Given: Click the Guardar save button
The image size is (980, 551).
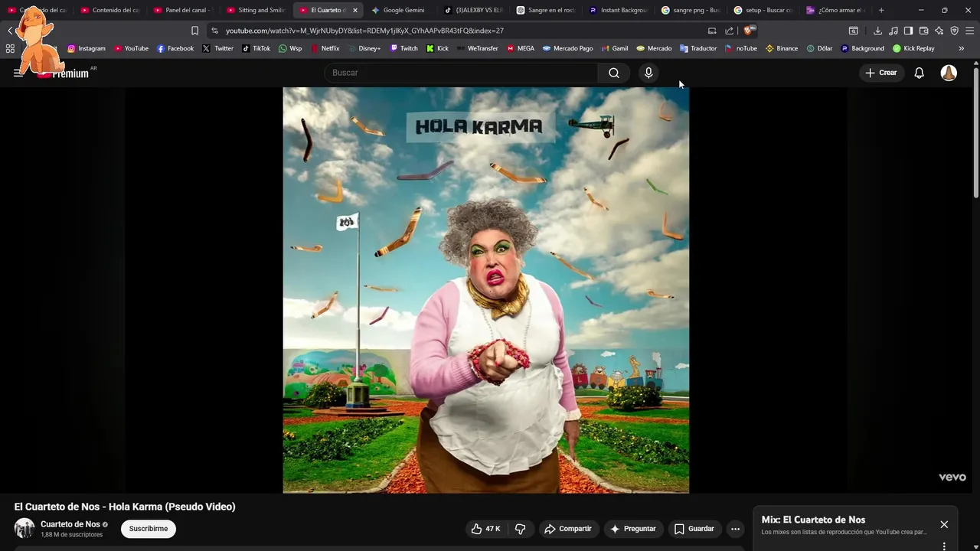Looking at the screenshot, I should [694, 529].
